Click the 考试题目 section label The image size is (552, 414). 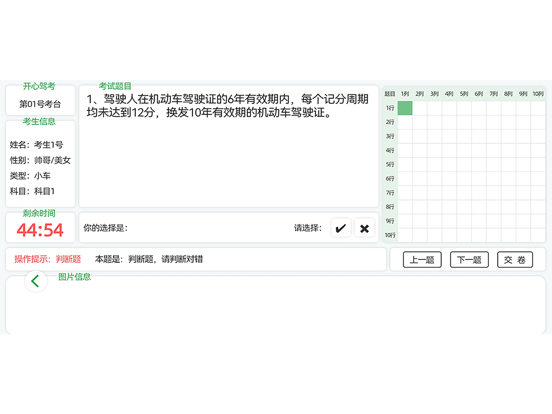115,86
